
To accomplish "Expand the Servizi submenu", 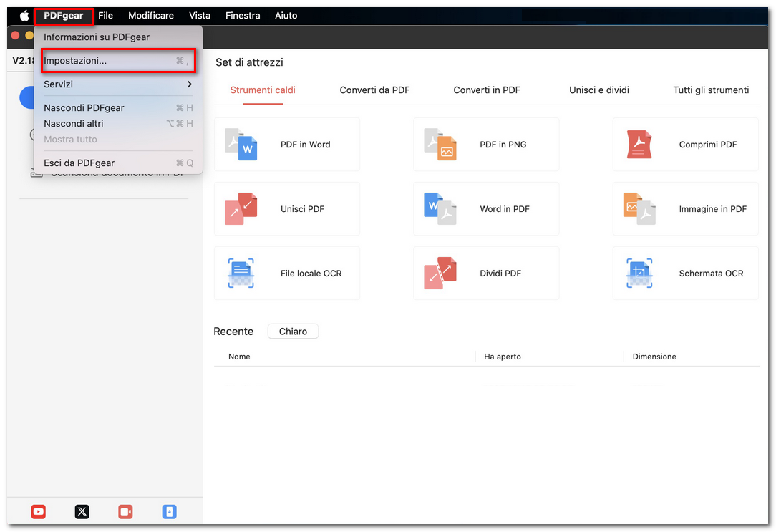I will click(118, 84).
